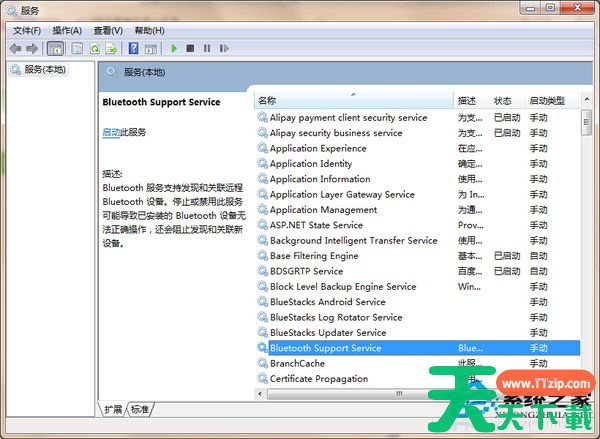Click the Forward arrow in the toolbar
This screenshot has width=600, height=439.
32,48
